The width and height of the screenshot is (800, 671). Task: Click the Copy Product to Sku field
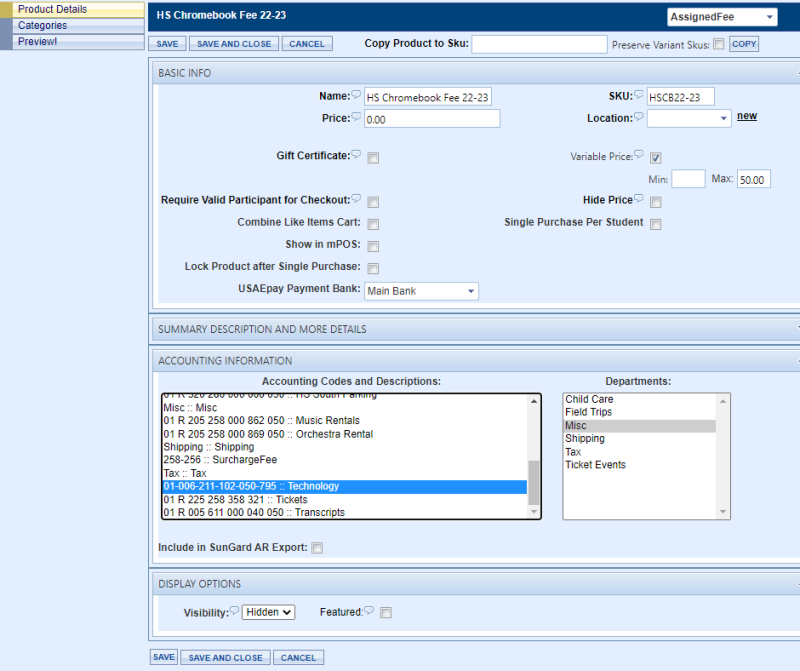coord(539,44)
